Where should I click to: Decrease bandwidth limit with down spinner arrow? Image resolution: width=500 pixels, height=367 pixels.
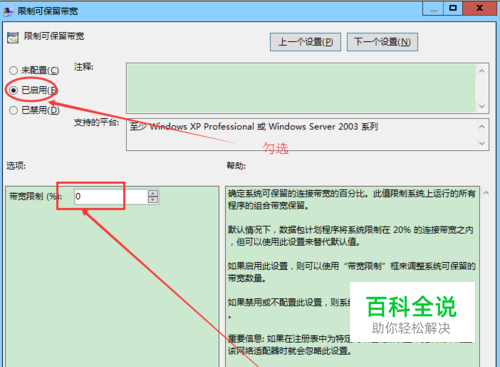point(153,200)
